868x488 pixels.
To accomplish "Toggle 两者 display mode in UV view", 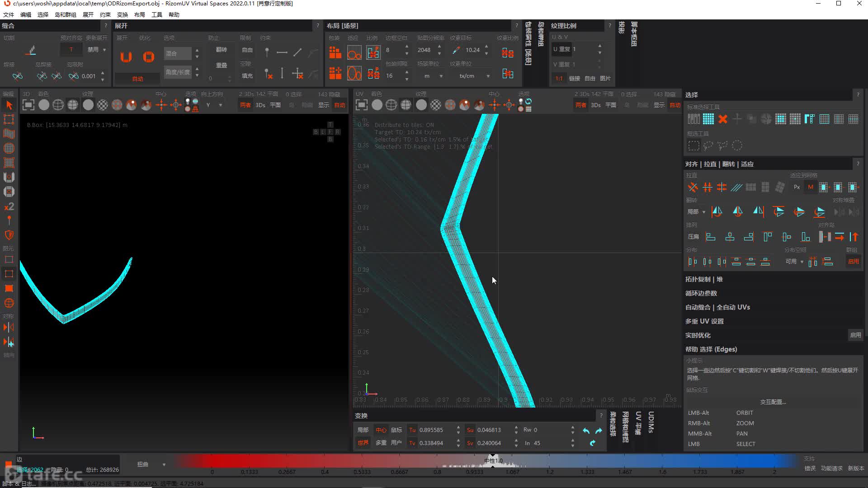I will click(x=581, y=105).
